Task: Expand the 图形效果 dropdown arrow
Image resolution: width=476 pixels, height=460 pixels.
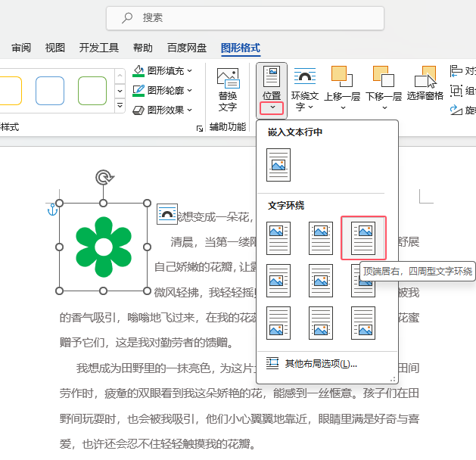Action: point(190,110)
